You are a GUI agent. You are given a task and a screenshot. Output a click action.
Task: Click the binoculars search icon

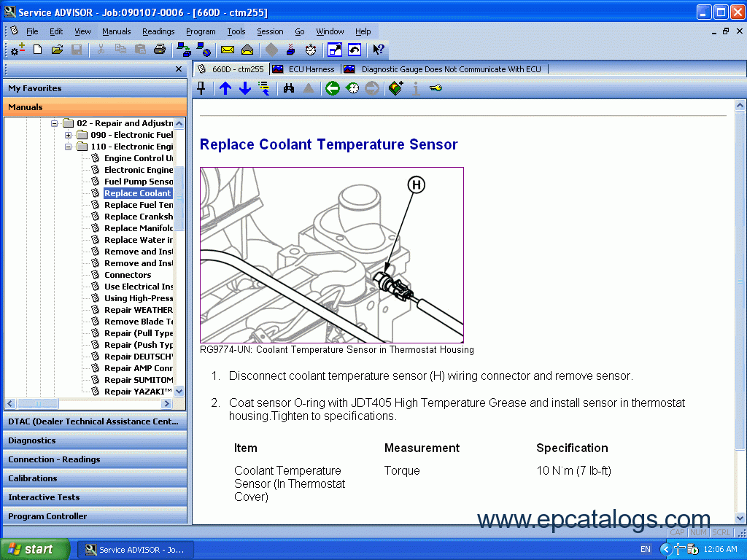pyautogui.click(x=289, y=88)
